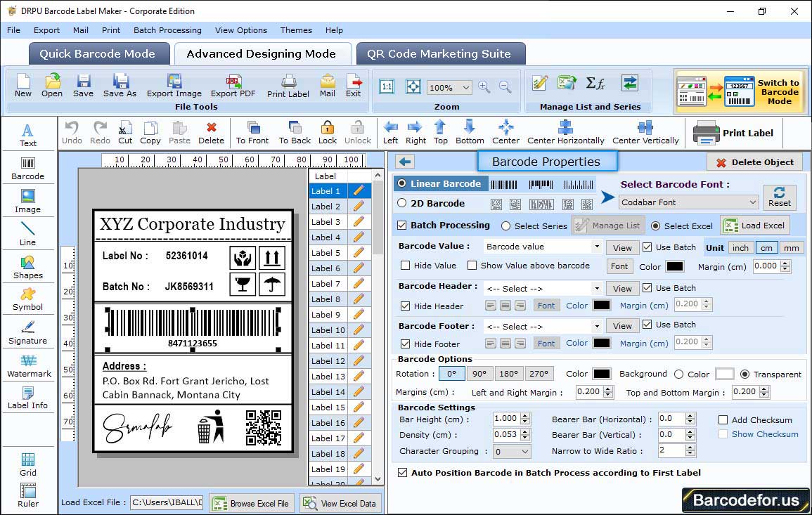
Task: Enable Hide Value checkbox
Action: [406, 266]
